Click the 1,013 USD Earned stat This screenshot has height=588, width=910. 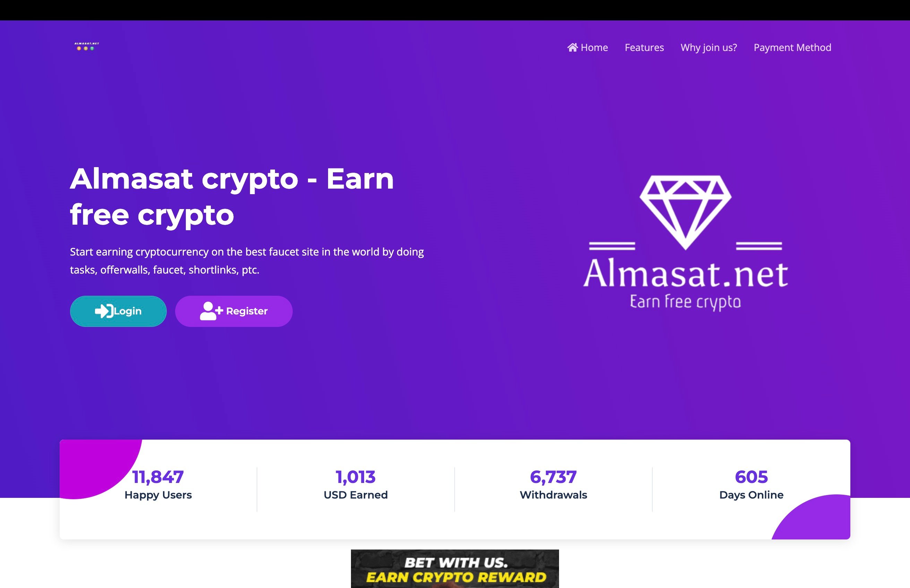tap(355, 485)
